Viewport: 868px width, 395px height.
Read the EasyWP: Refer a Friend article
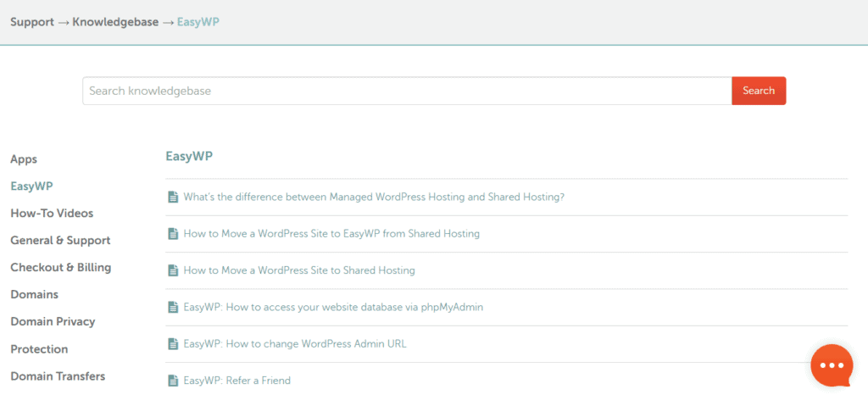(x=236, y=381)
